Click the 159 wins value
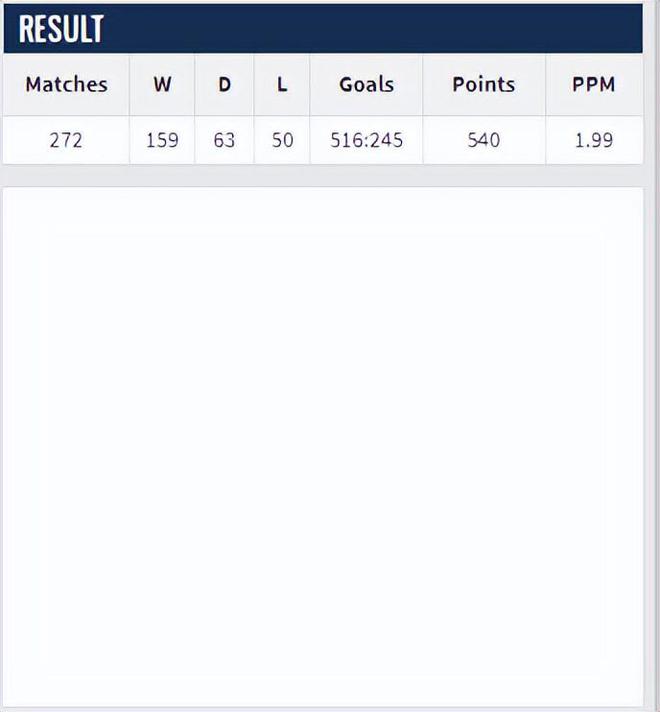Viewport: 660px width, 712px height. pyautogui.click(x=162, y=140)
